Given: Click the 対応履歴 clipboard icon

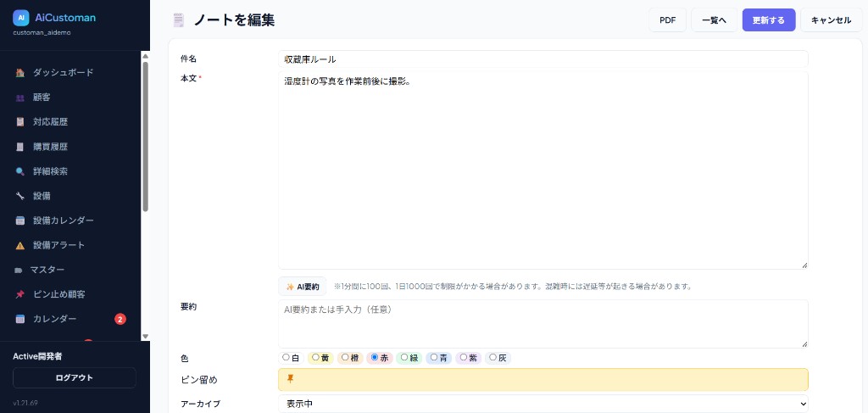Looking at the screenshot, I should 20,122.
